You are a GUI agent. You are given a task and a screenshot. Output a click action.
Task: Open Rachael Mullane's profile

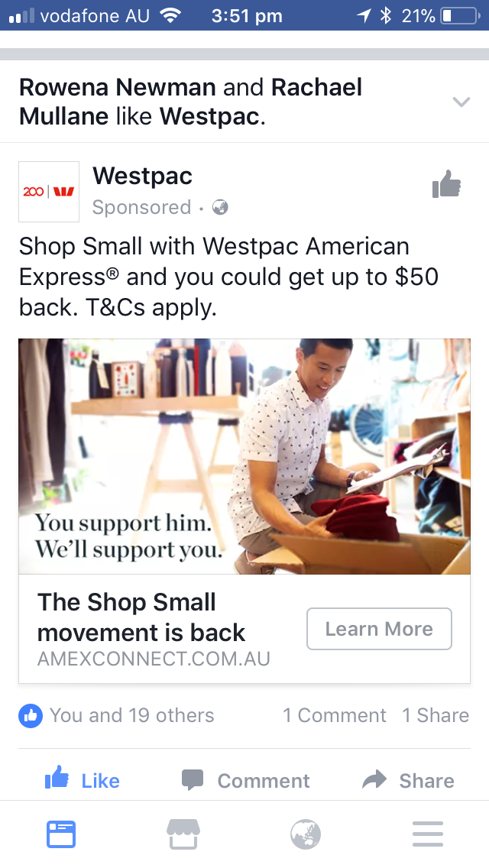coord(190,102)
